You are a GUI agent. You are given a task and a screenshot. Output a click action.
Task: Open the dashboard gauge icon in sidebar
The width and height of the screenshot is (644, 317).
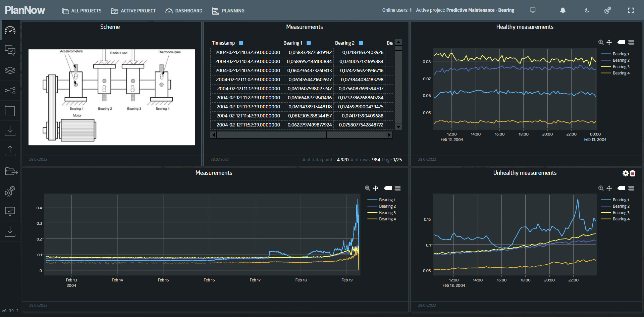coord(10,30)
